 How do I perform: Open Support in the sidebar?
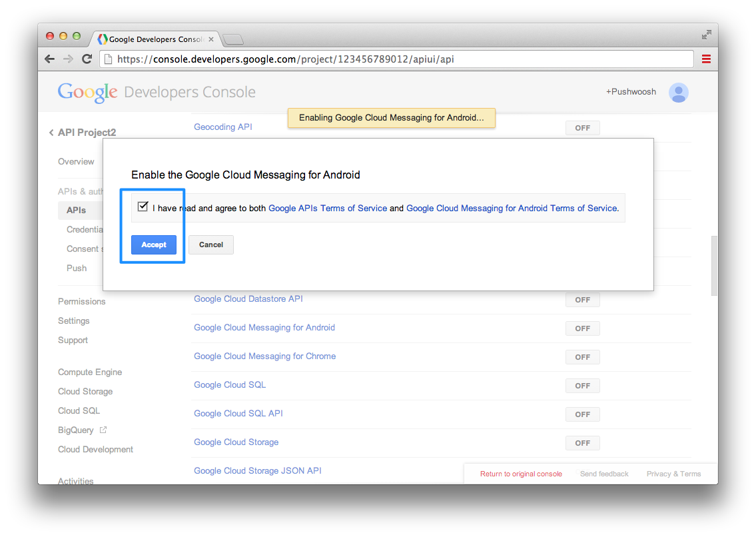click(73, 340)
